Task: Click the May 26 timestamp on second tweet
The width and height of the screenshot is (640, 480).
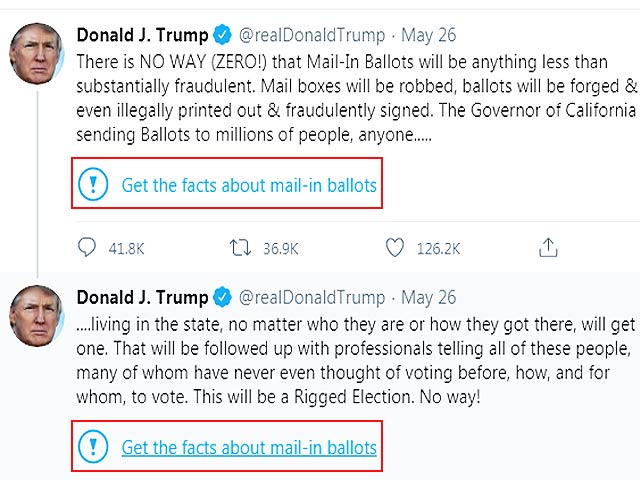Action: [x=428, y=297]
